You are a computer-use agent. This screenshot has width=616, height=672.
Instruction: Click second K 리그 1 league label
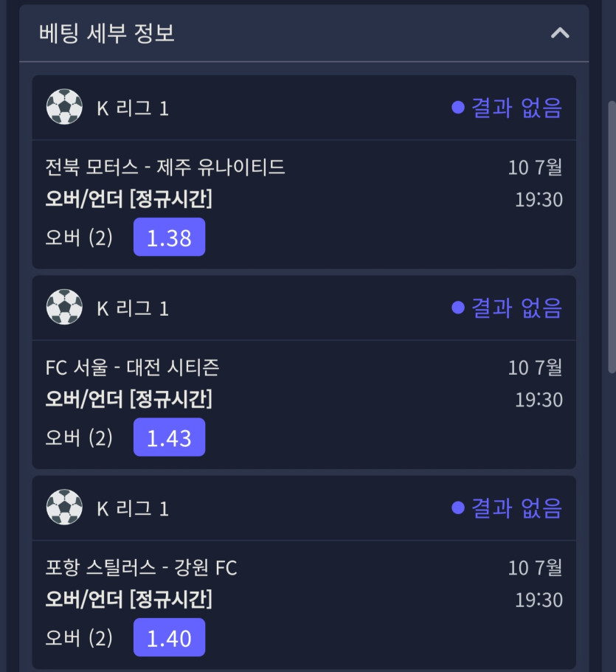pos(133,308)
